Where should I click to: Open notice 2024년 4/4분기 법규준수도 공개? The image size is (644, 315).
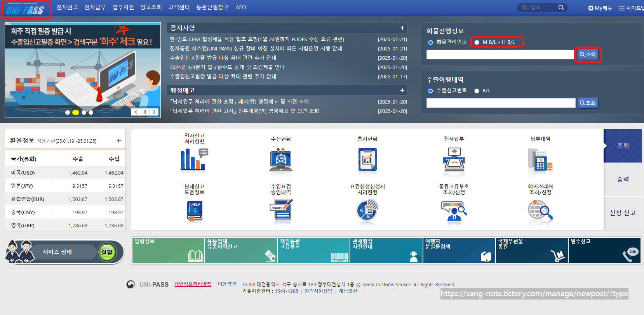[227, 67]
